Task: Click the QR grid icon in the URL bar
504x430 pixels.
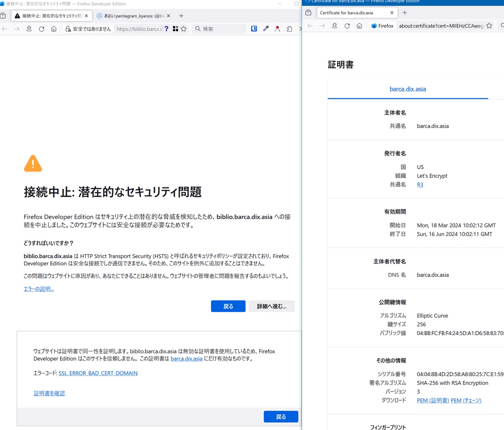Action: 176,29
